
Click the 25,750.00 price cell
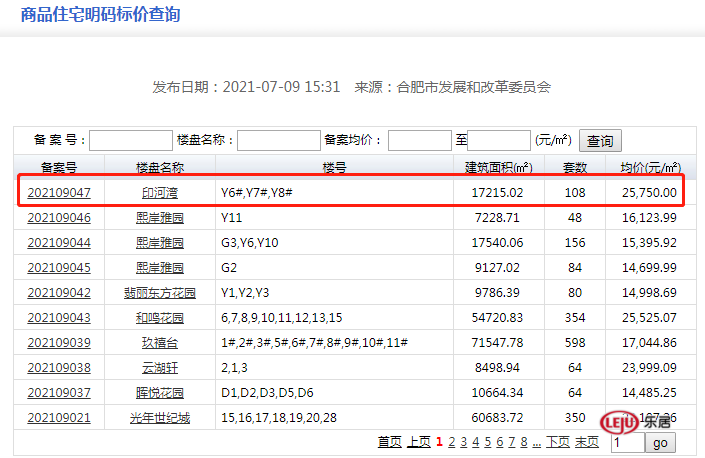coord(649,193)
